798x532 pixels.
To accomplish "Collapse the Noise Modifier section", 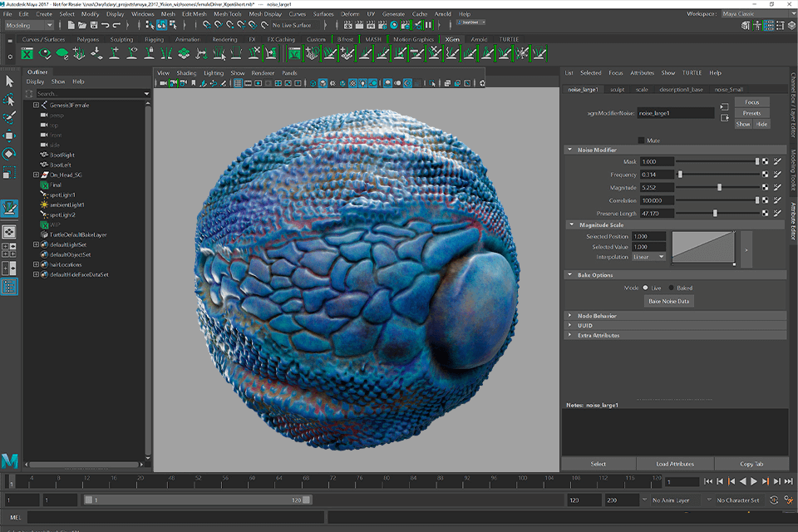I will [570, 150].
